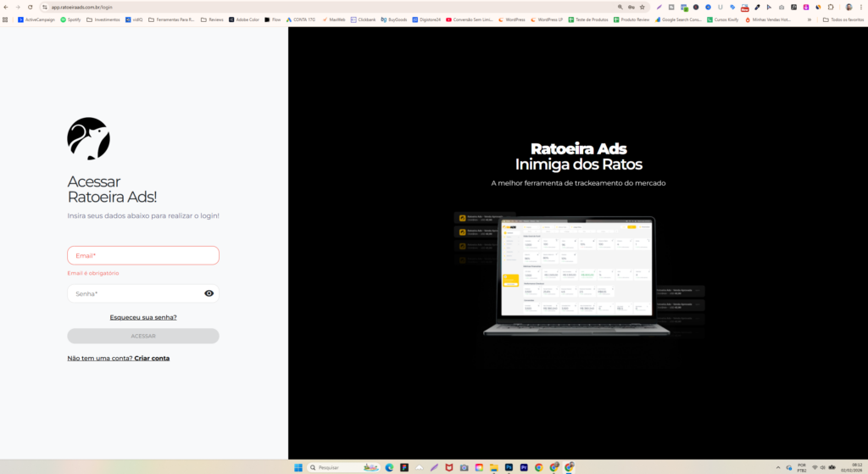Open the vidIQ bookmark
Viewport: 868px width, 474px height.
[x=134, y=20]
